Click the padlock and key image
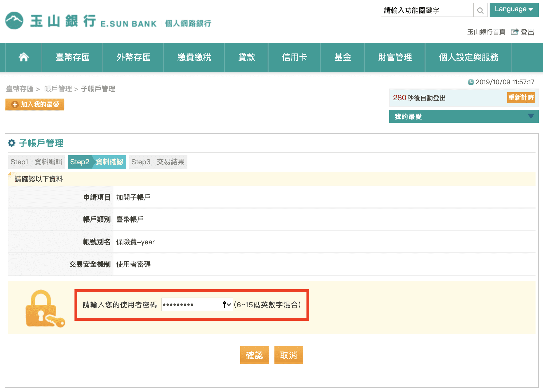The image size is (543, 392). click(45, 309)
